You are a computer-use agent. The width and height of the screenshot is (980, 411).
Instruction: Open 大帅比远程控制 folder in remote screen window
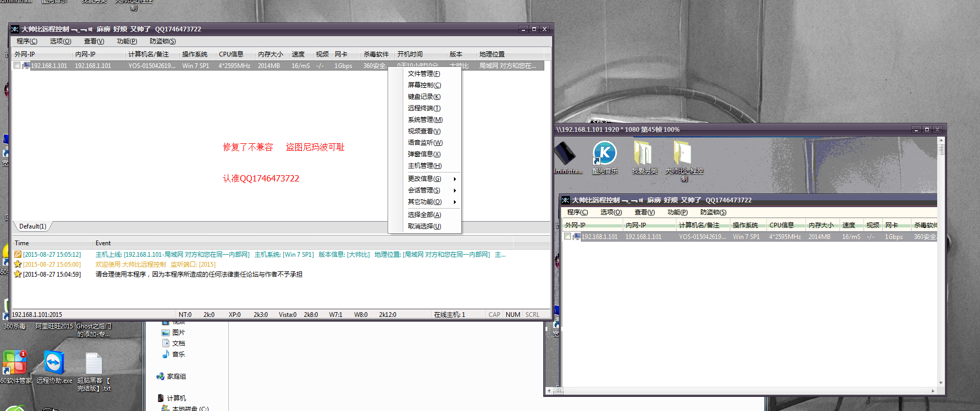684,161
